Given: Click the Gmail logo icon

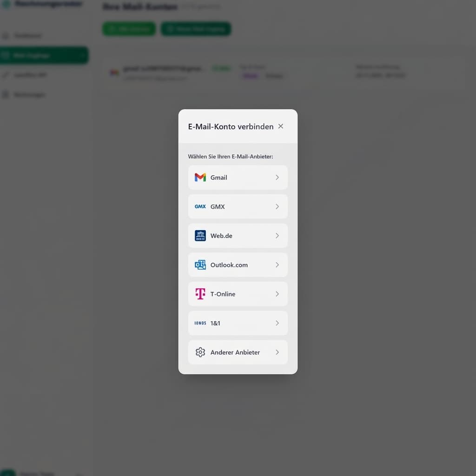Looking at the screenshot, I should [x=200, y=177].
